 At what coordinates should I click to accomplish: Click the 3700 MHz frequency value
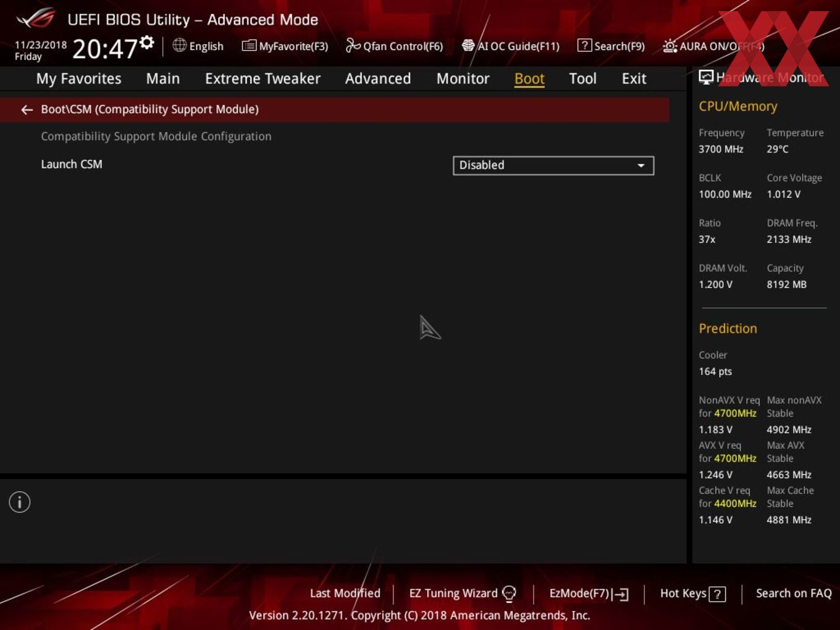pos(721,149)
